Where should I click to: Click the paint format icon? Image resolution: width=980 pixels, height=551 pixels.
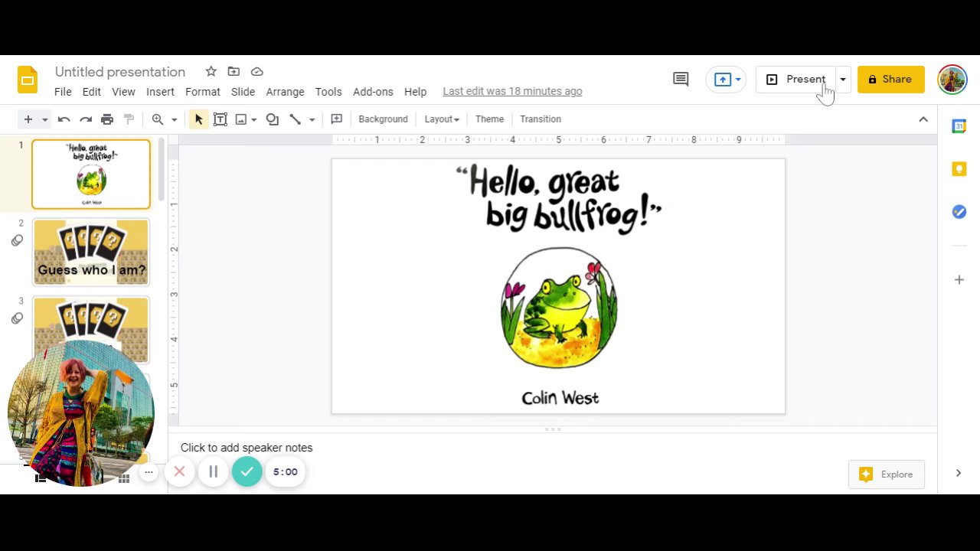129,119
